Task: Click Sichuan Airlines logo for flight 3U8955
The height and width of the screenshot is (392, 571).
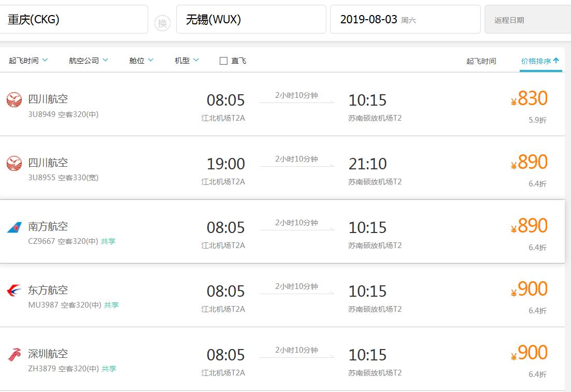Action: pyautogui.click(x=14, y=164)
